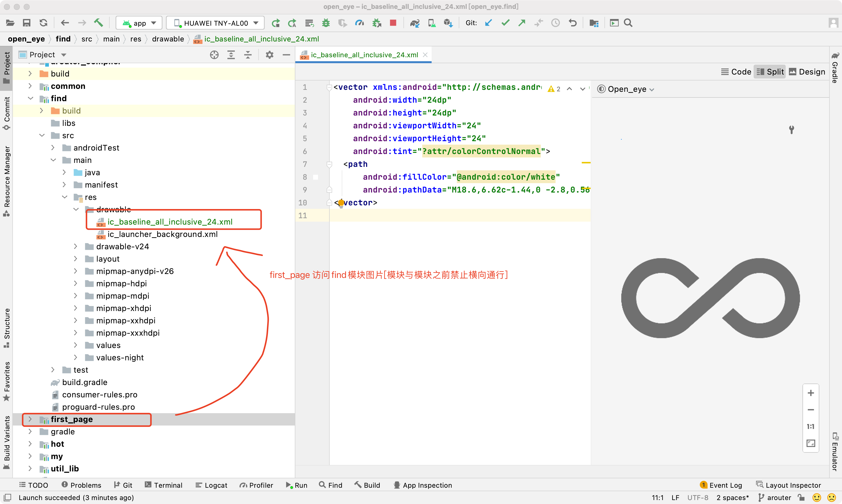Click the Git update project arrow
The width and height of the screenshot is (842, 504).
click(488, 23)
